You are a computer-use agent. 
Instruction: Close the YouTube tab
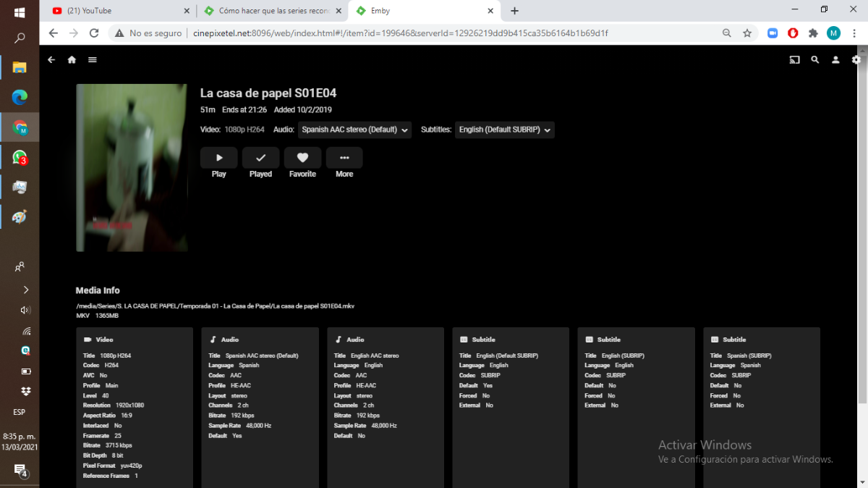click(x=187, y=11)
